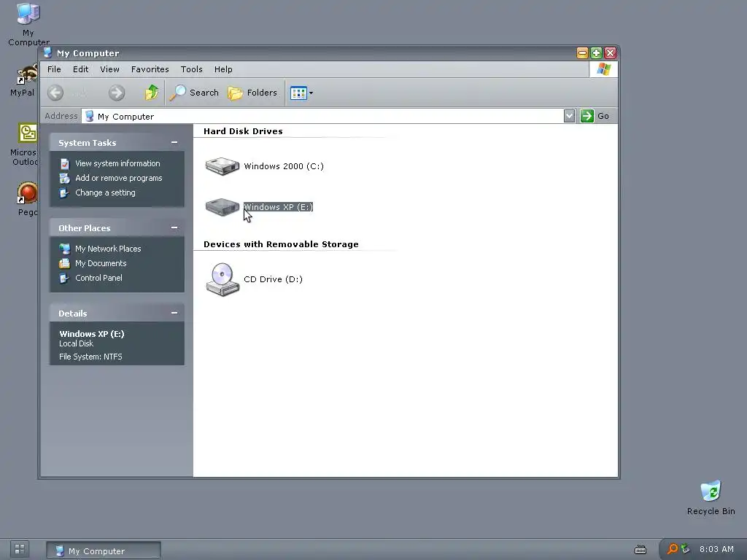Click the View system information icon
This screenshot has height=560, width=747.
65,164
